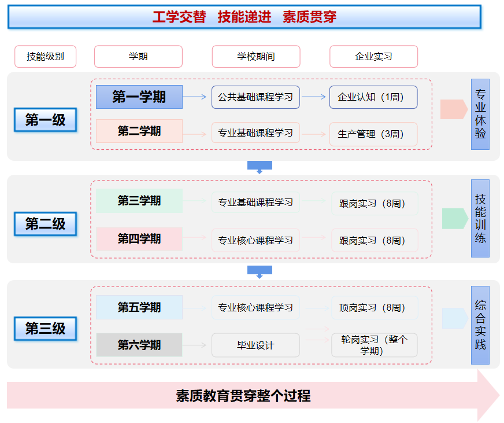Click the blue down arrow above the 第三级 section
The height and width of the screenshot is (423, 504).
click(260, 271)
